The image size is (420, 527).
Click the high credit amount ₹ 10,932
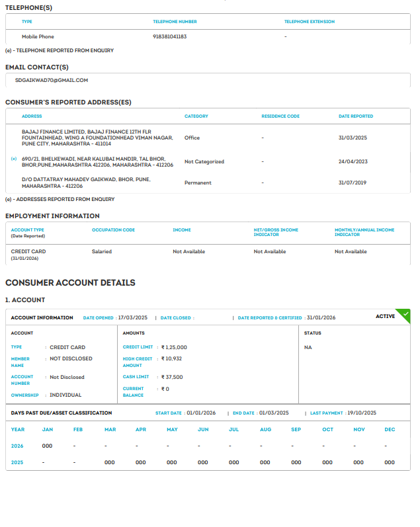[171, 358]
